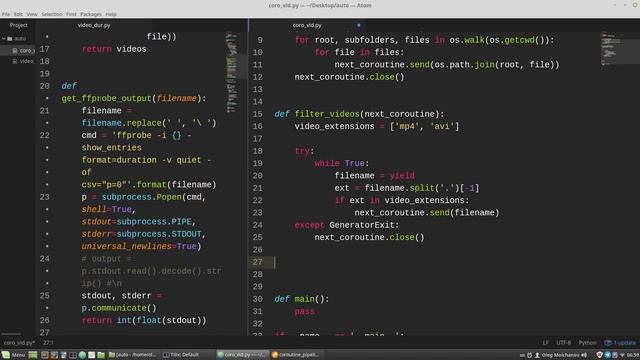Click the 06:59 clock
640x360 pixels.
click(x=633, y=355)
